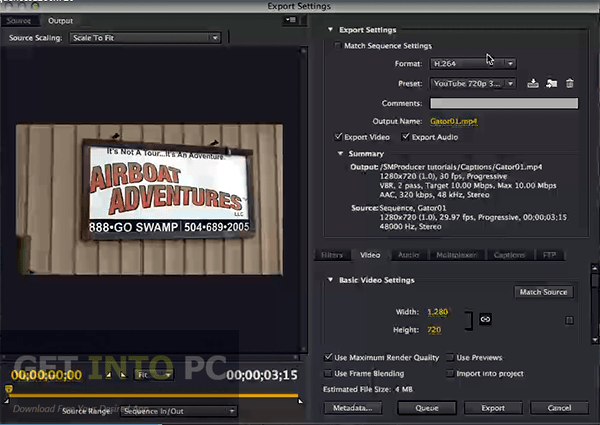Enable the Use Frame Blending checkbox
This screenshot has width=600, height=425.
point(328,373)
